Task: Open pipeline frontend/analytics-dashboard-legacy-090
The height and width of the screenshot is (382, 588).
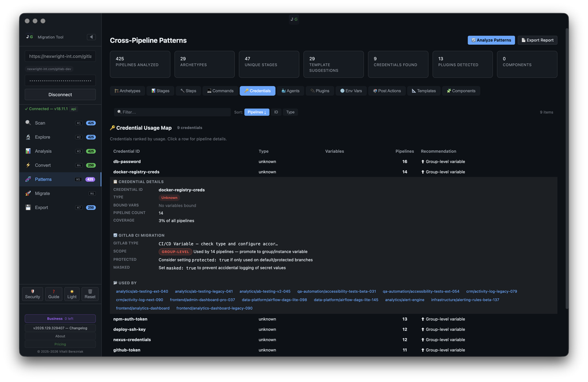Action: [x=214, y=308]
